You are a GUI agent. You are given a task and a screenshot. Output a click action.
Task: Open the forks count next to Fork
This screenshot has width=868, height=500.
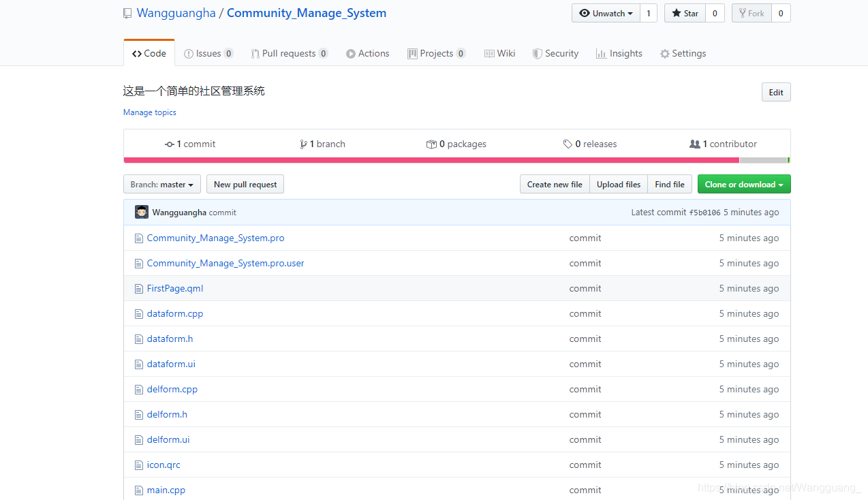[x=781, y=13]
